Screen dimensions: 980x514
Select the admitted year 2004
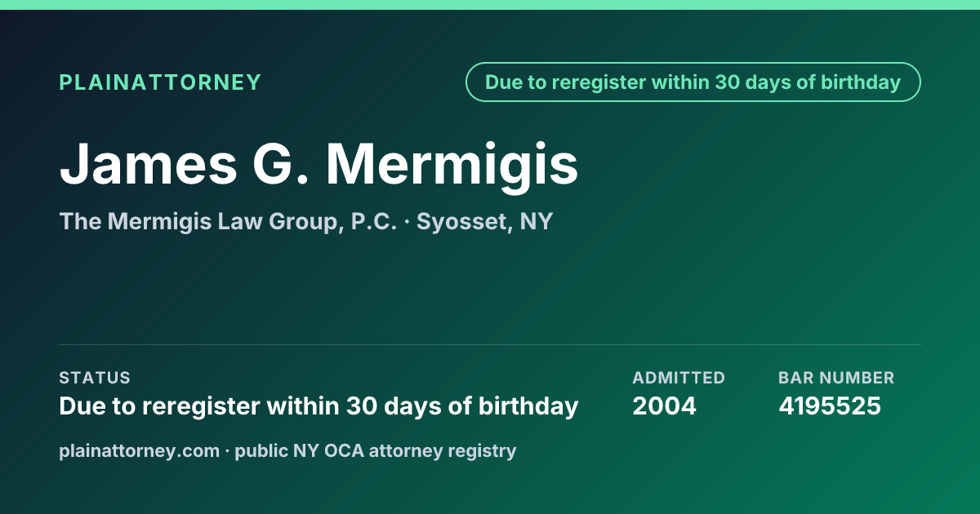pos(665,405)
